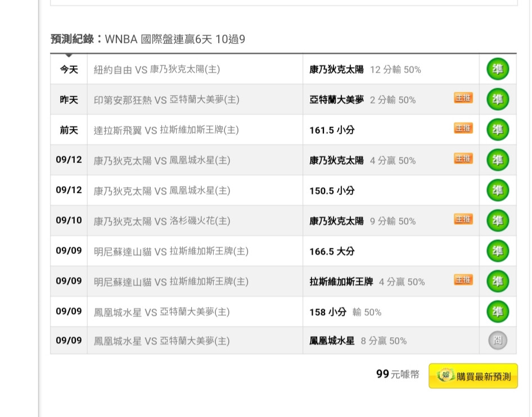Click 主推 badge in 拉斯維加斯王牌 4分贏 row
This screenshot has width=532, height=417.
(x=463, y=280)
